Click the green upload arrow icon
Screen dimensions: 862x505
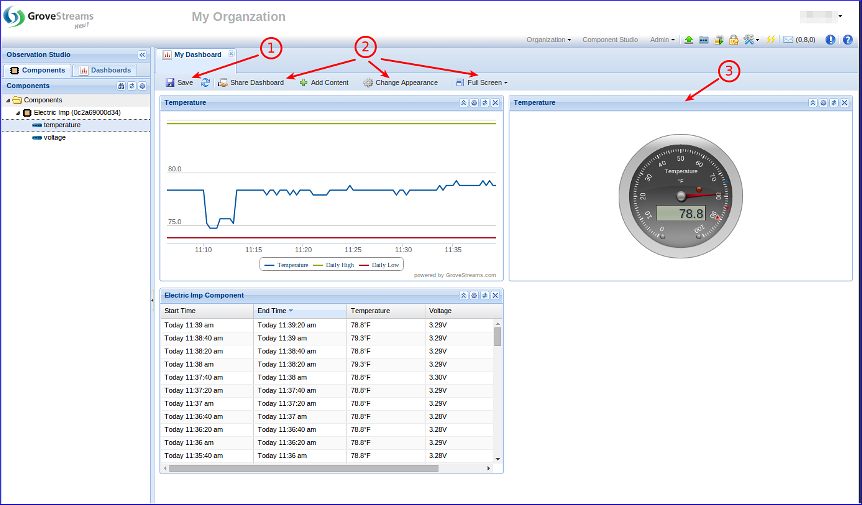pos(689,40)
